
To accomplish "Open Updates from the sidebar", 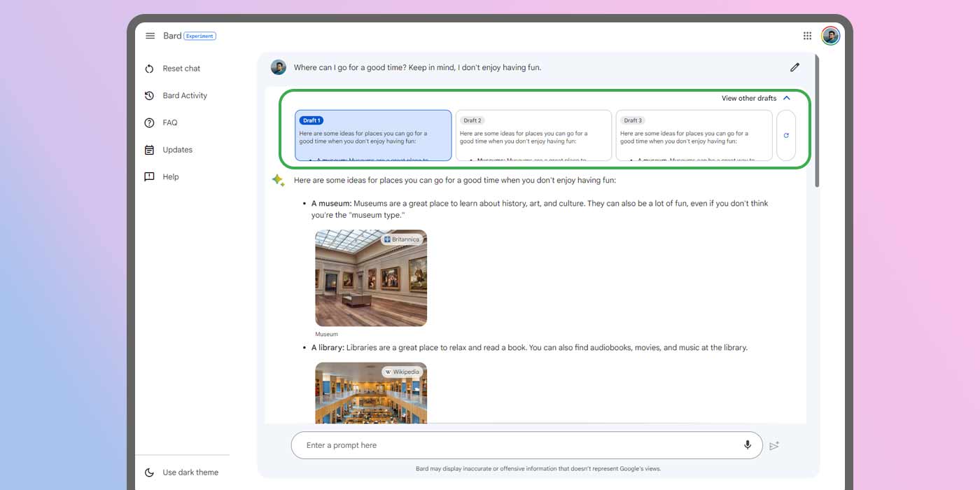I will (176, 149).
